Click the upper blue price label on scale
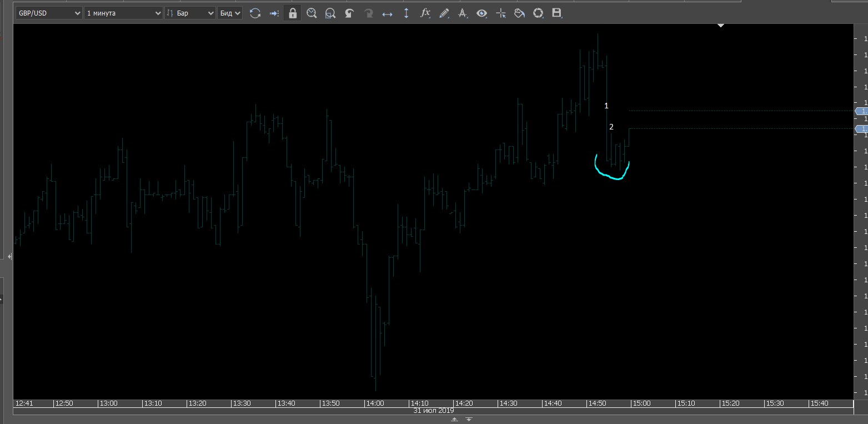Screen dimensions: 868x424 (862, 111)
